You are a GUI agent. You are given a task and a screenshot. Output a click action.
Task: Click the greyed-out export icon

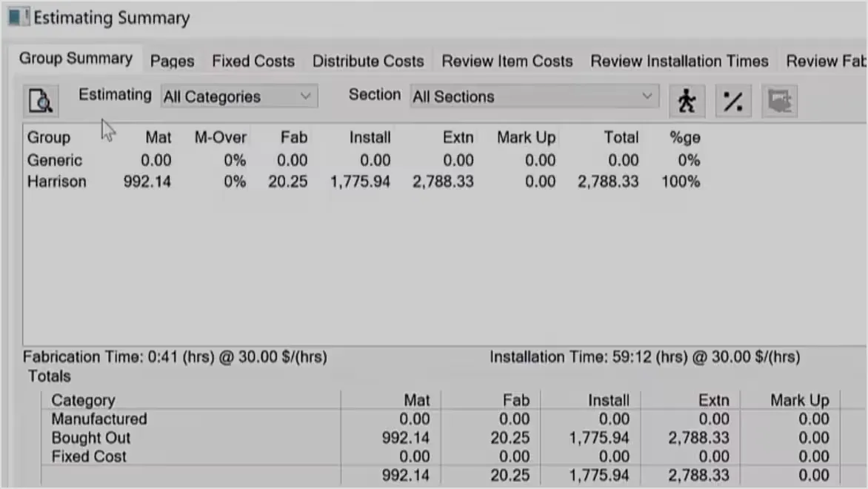pyautogui.click(x=778, y=101)
